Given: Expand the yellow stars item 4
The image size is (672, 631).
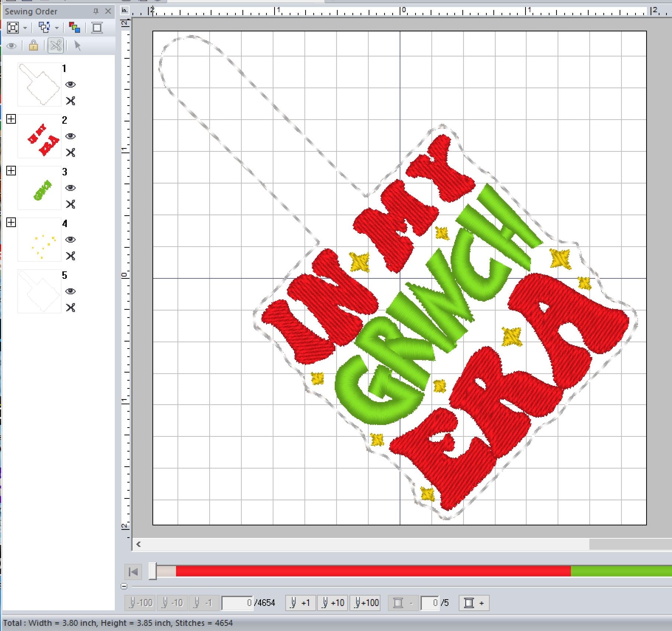Looking at the screenshot, I should [11, 222].
